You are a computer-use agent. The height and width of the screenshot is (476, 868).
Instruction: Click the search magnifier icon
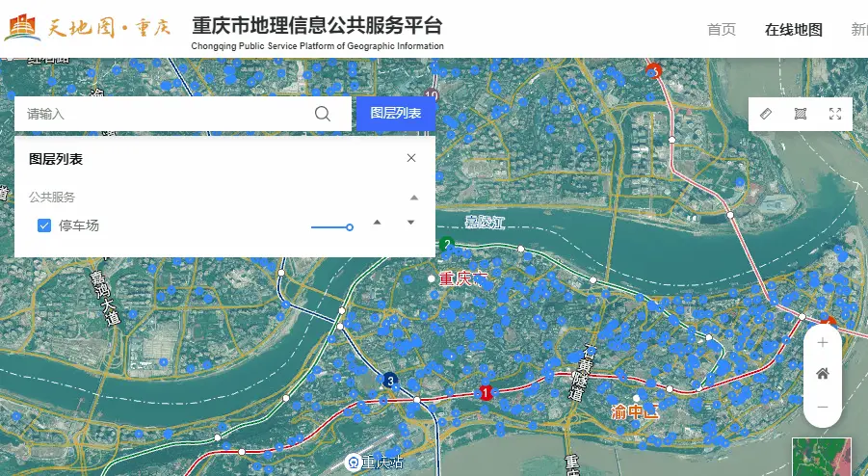tap(322, 114)
